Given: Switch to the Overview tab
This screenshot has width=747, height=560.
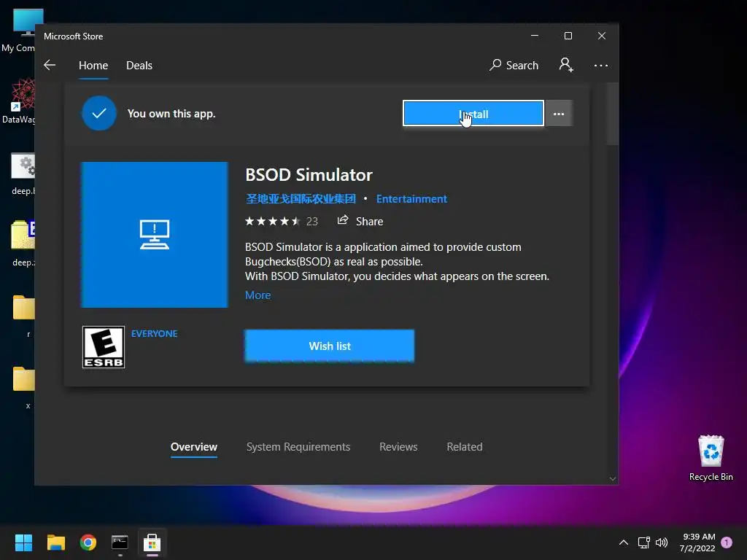Looking at the screenshot, I should coord(194,447).
